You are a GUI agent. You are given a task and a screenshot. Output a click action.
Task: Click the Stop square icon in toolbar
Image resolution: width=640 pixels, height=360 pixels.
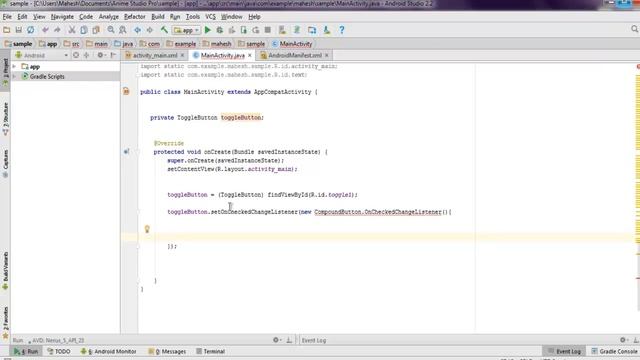tap(268, 30)
